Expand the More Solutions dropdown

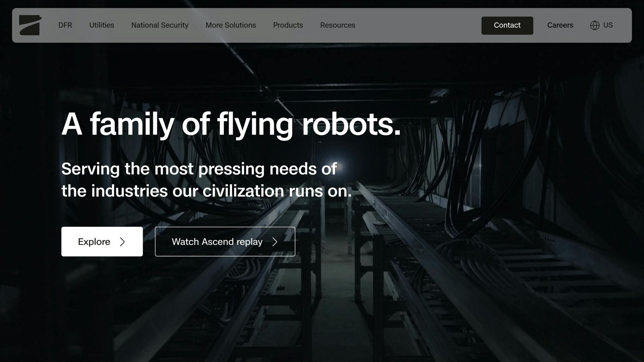coord(230,25)
